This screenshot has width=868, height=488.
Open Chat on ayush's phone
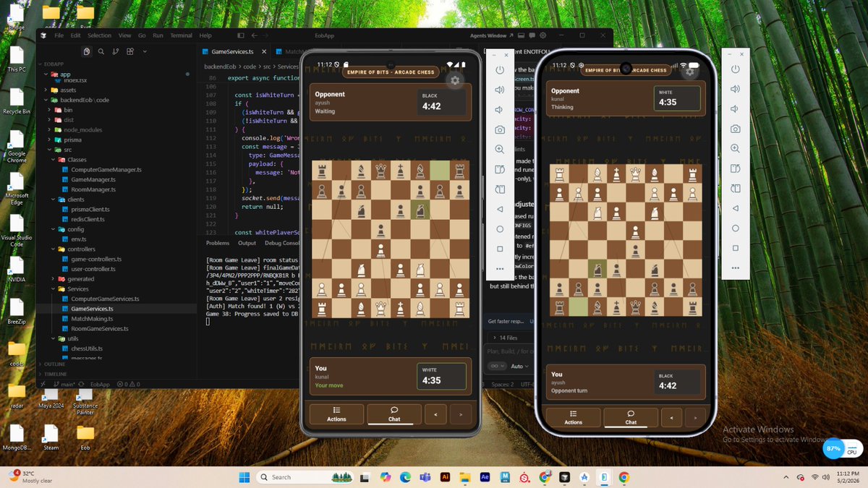(631, 418)
